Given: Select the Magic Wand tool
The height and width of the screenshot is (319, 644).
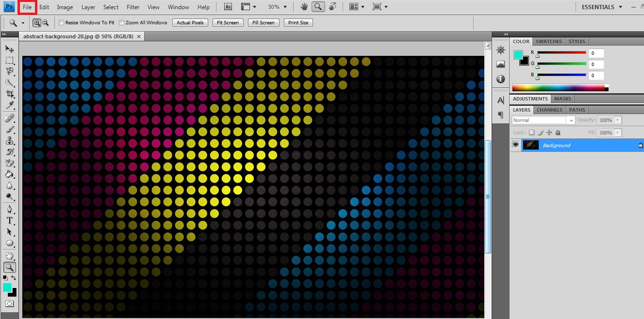Looking at the screenshot, I should click(10, 83).
